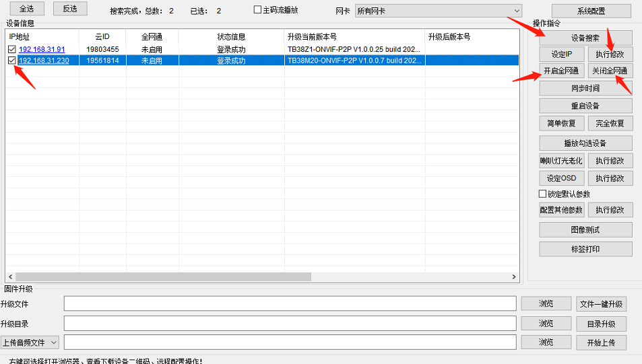The width and height of the screenshot is (642, 364).
Task: Click the 同步时间 button
Action: coord(585,88)
